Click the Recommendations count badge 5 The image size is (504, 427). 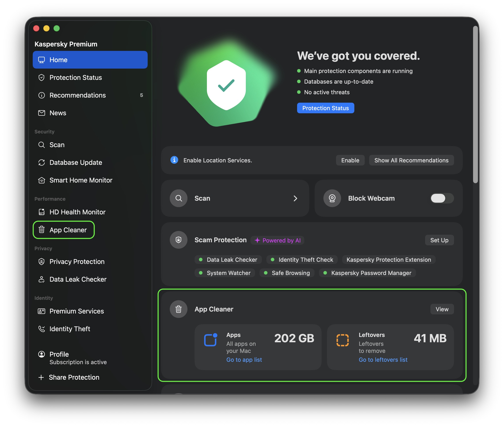click(141, 95)
